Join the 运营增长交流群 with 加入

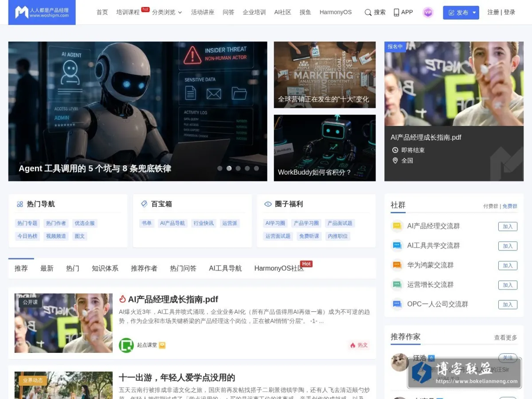[x=508, y=285]
